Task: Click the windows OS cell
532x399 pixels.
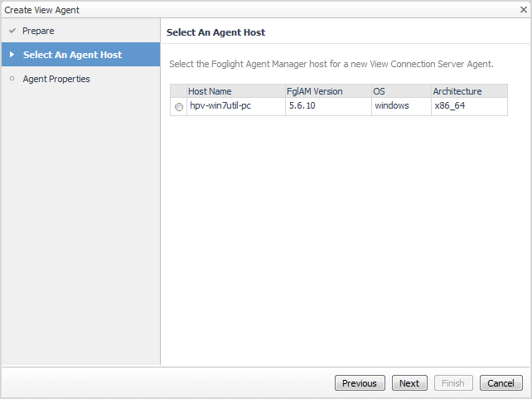Action: click(x=392, y=106)
